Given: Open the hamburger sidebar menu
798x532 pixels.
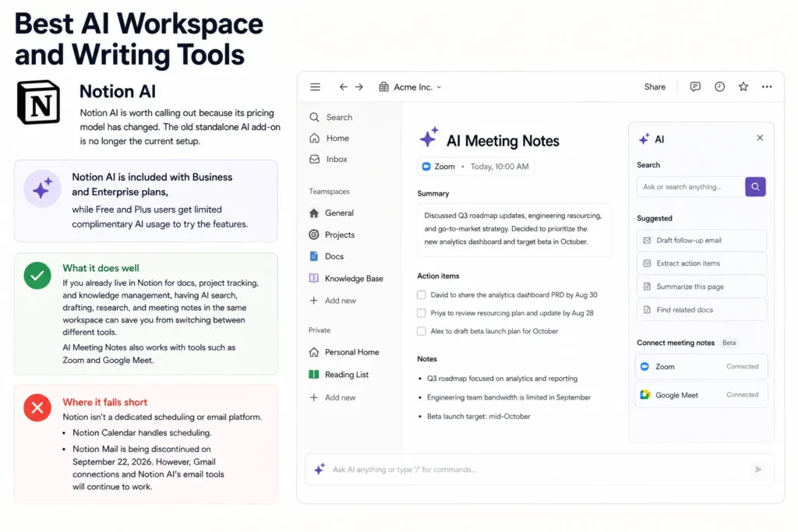Looking at the screenshot, I should click(315, 87).
